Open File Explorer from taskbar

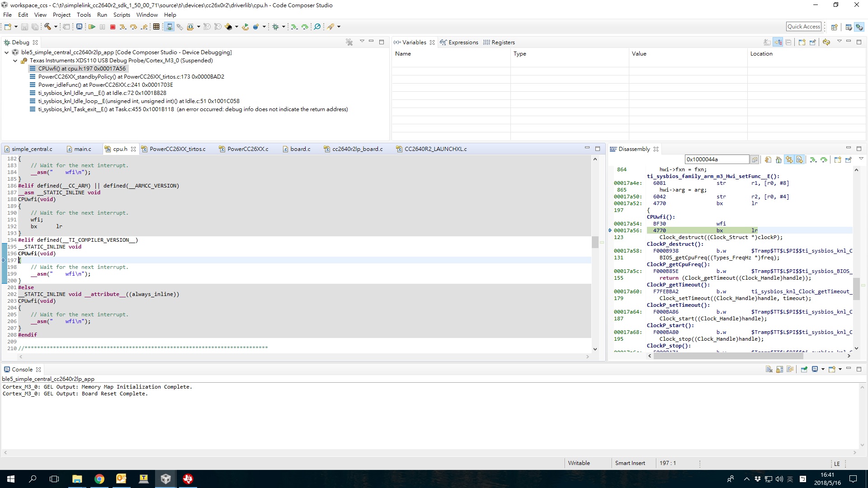click(77, 479)
